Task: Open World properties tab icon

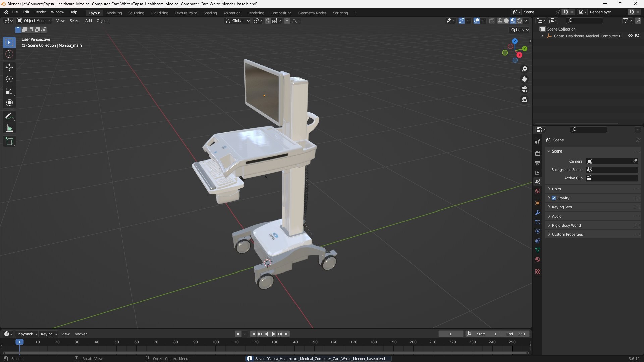Action: coord(538,191)
